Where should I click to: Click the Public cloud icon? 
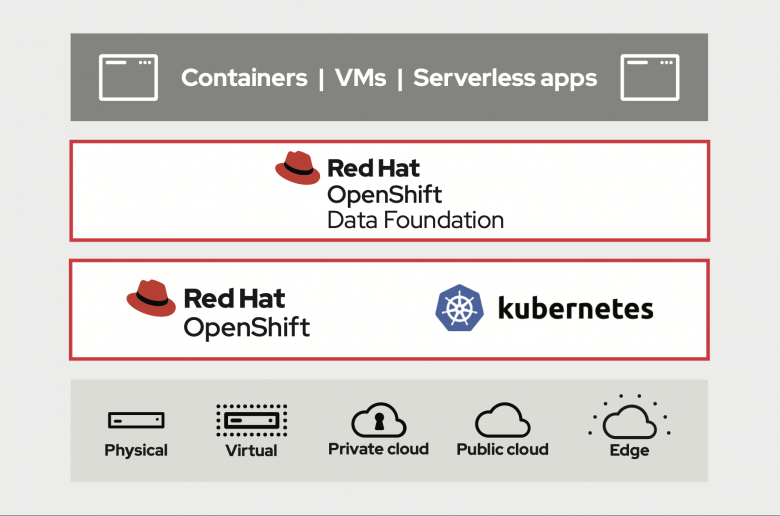(502, 419)
